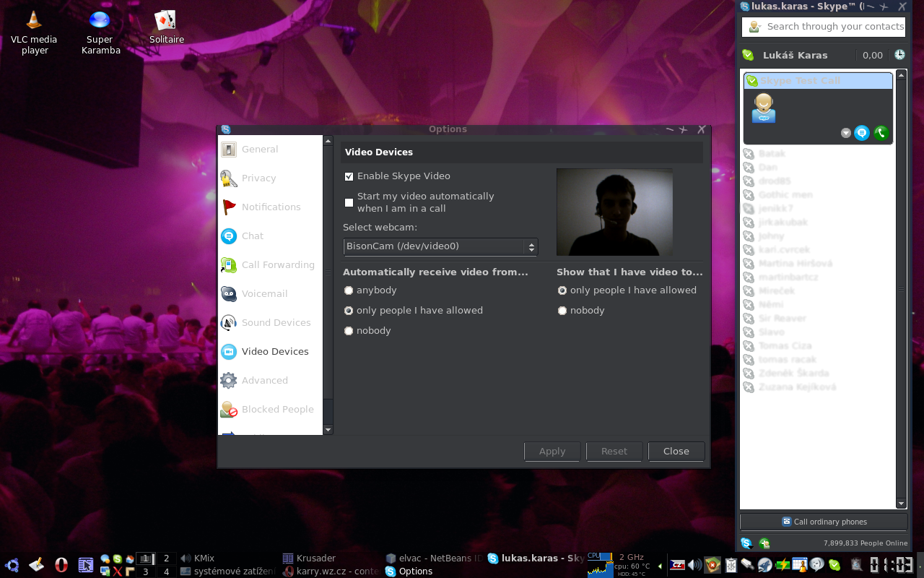Image resolution: width=924 pixels, height=578 pixels.
Task: Click the Blocked People icon
Action: tap(229, 410)
